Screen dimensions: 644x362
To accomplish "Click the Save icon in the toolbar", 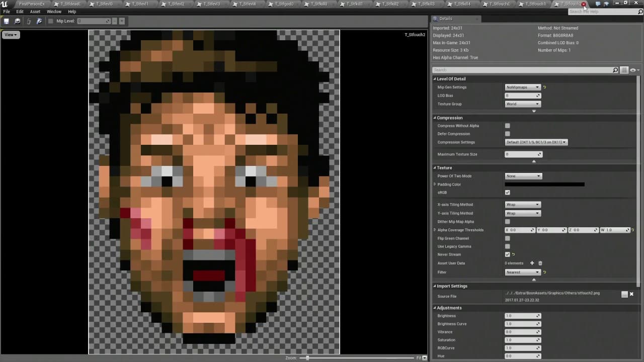I will point(7,21).
